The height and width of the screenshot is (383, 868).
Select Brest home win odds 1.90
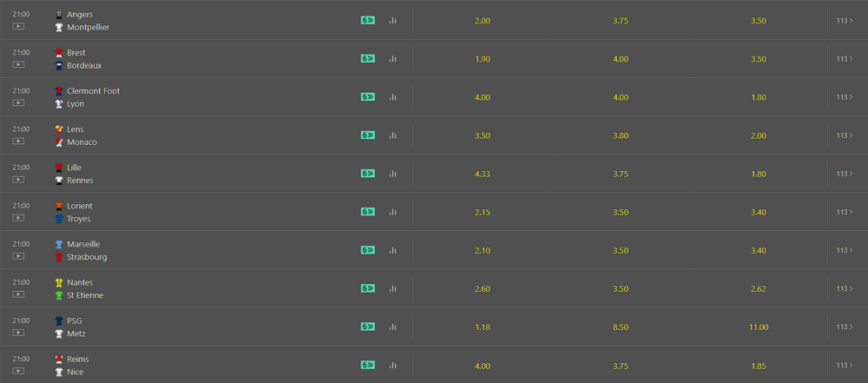coord(482,59)
